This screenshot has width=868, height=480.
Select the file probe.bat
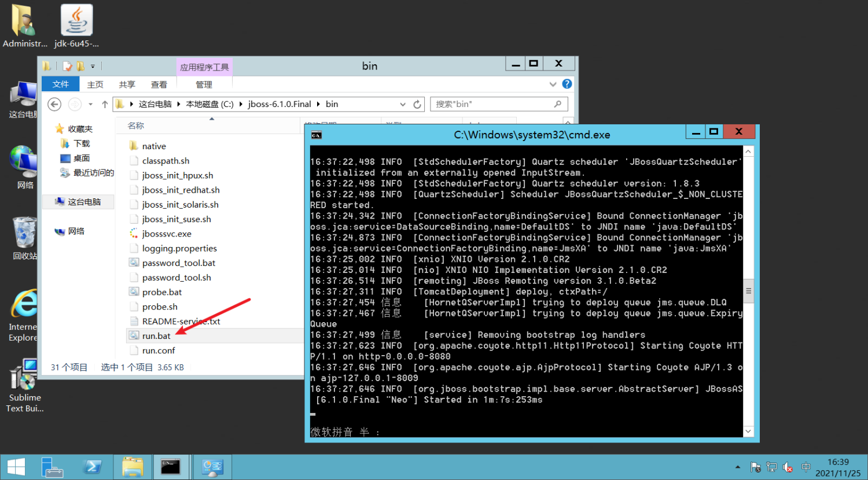click(x=162, y=292)
